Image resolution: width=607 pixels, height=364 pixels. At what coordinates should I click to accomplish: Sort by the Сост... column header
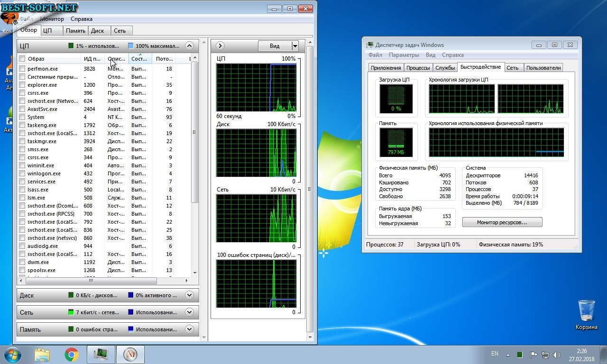click(x=140, y=59)
